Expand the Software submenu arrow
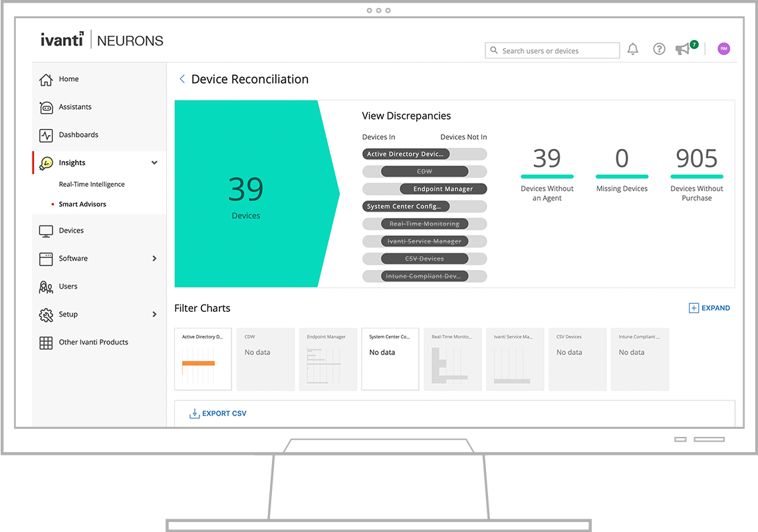This screenshot has width=758, height=532. (x=154, y=259)
